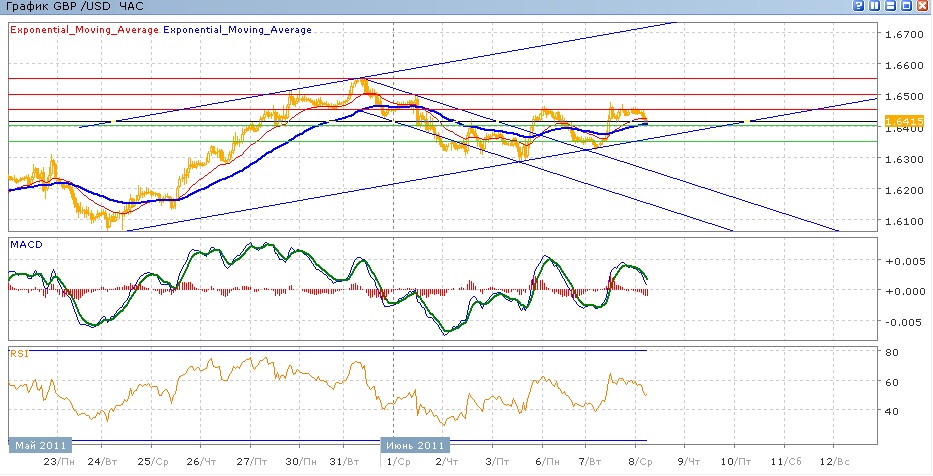
Task: Click the RSI 80 scale value
Action: pyautogui.click(x=891, y=352)
